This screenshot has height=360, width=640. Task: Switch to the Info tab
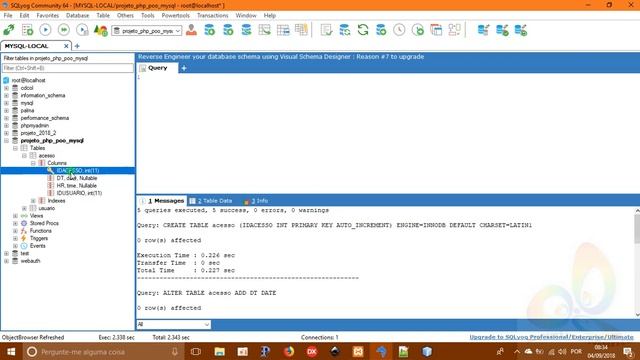pos(256,201)
